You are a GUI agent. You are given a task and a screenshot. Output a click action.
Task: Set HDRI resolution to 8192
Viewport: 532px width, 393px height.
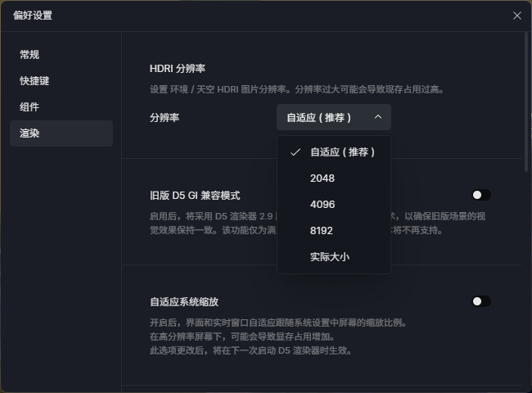point(322,231)
